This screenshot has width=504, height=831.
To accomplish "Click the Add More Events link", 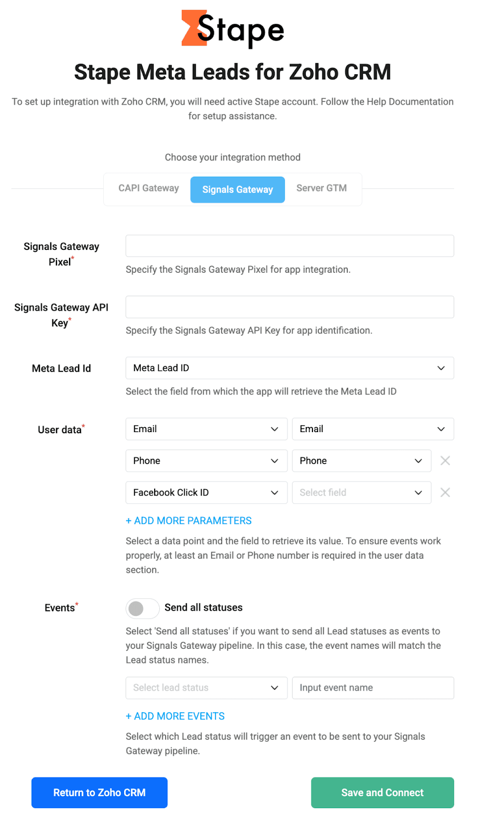I will 175,716.
